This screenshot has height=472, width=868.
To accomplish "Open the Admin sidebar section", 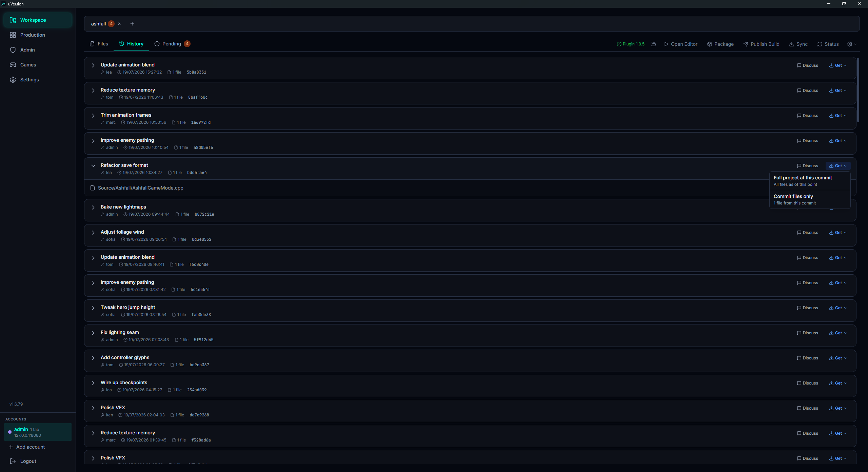I will 38,50.
